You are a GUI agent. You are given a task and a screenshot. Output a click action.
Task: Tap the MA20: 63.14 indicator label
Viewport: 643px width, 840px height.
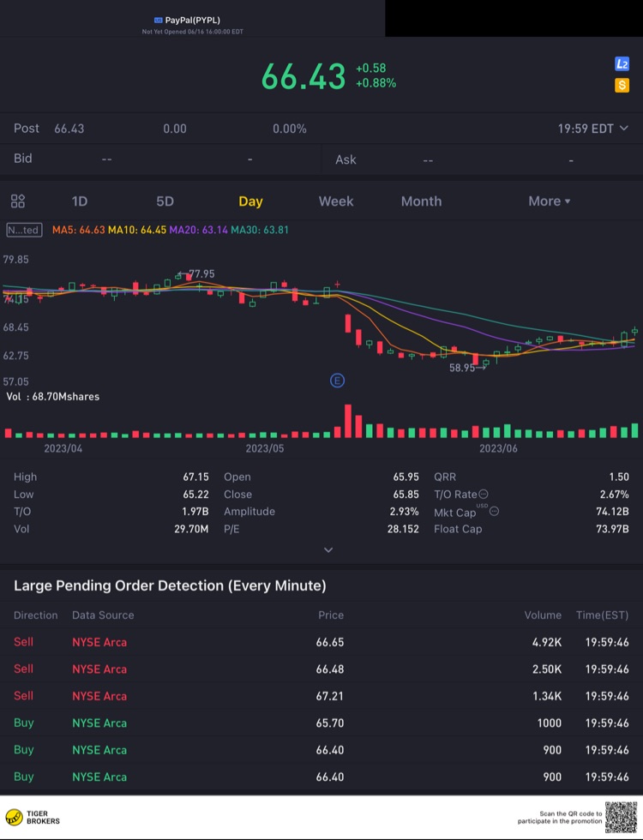click(x=199, y=230)
